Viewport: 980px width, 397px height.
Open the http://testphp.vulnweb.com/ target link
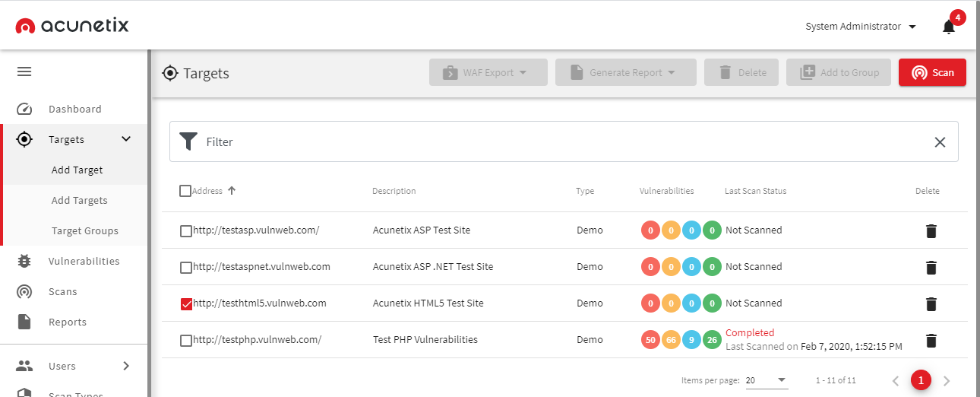tap(258, 340)
